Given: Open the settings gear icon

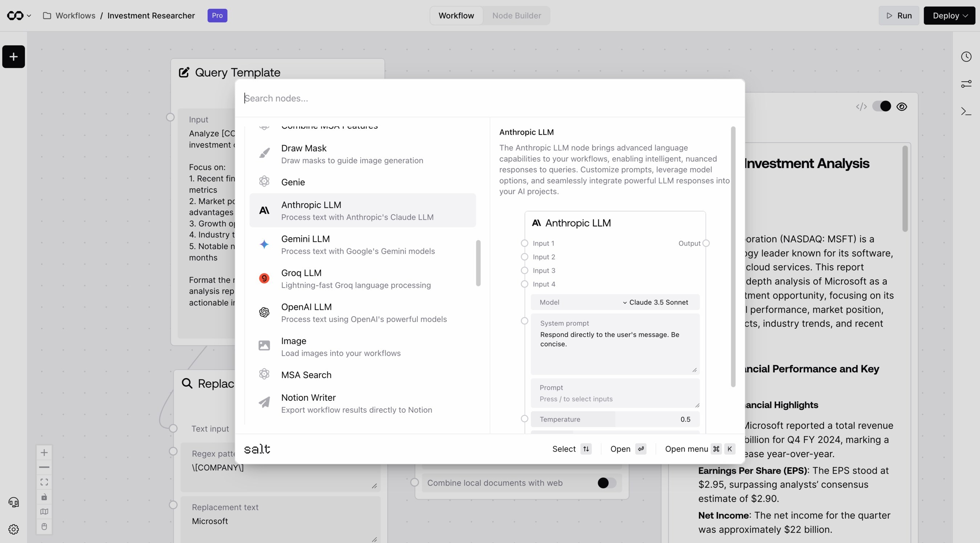Looking at the screenshot, I should click(14, 529).
